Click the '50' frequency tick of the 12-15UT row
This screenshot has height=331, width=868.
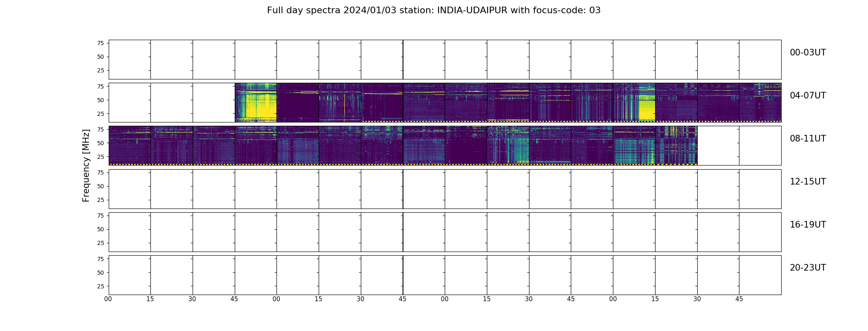click(100, 186)
